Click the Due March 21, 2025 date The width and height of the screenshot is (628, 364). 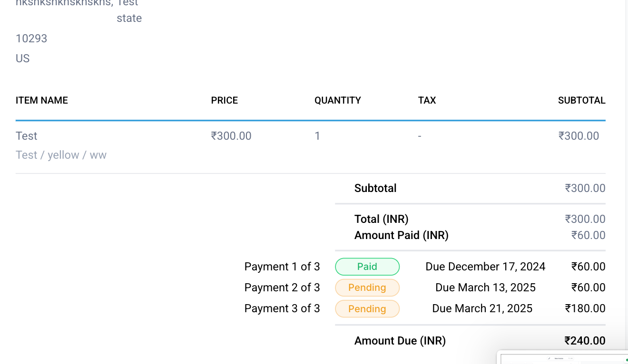click(482, 308)
